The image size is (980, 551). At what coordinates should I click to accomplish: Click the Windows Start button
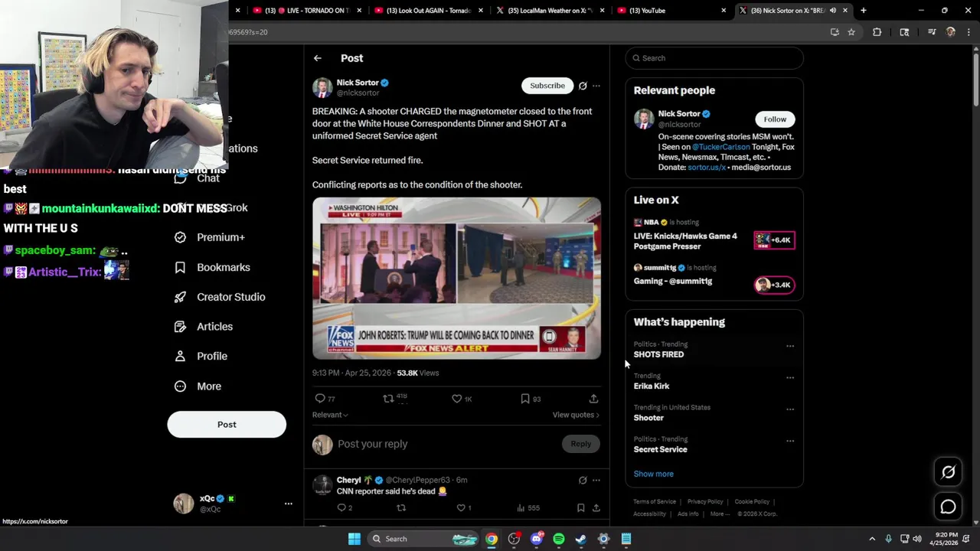click(x=354, y=539)
